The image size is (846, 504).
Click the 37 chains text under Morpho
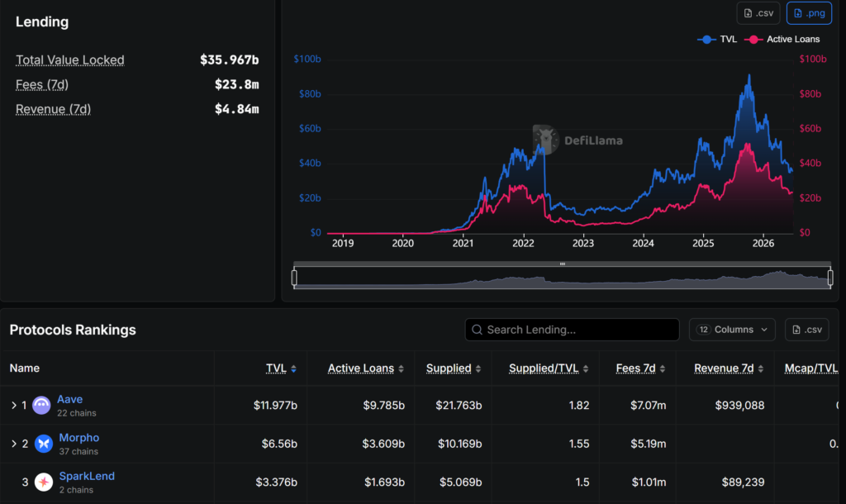pos(78,452)
